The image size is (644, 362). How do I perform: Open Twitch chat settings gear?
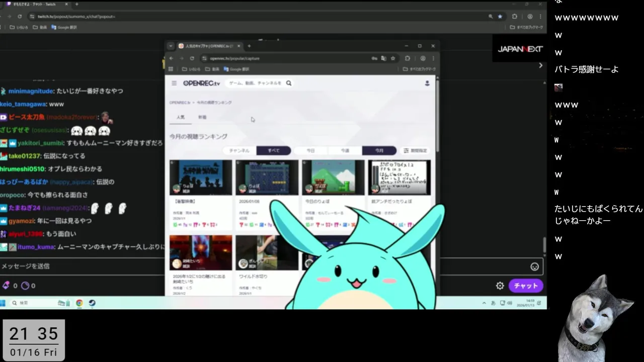pos(500,286)
